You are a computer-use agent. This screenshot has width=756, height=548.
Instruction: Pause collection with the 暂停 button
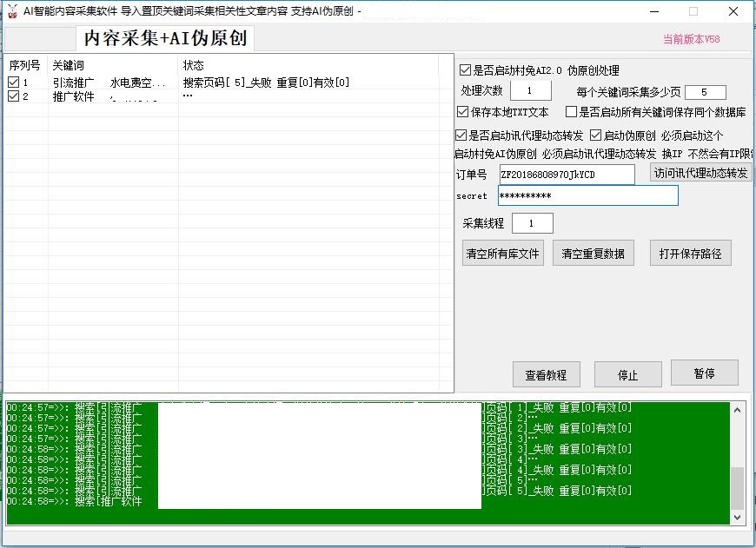[x=705, y=374]
